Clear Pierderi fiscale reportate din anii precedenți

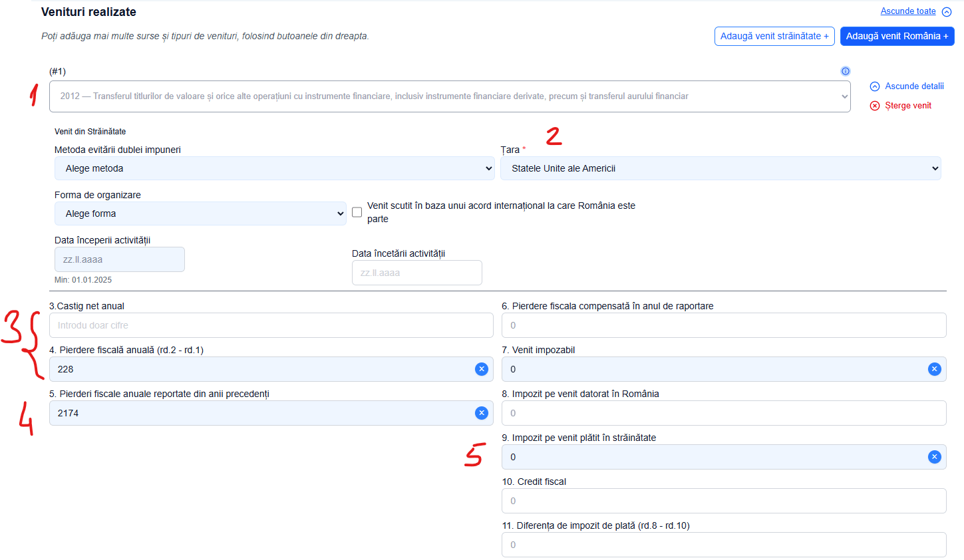tap(482, 413)
